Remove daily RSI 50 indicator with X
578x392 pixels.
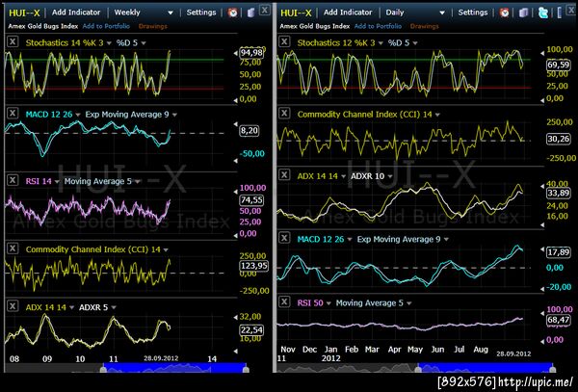[284, 301]
